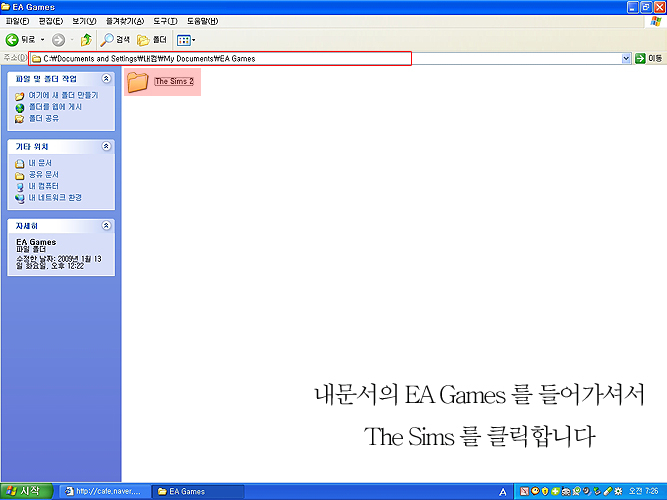Screen dimensions: 667x500
Task: Collapse the 파일 및 폴더 작업 panel
Action: (106, 78)
